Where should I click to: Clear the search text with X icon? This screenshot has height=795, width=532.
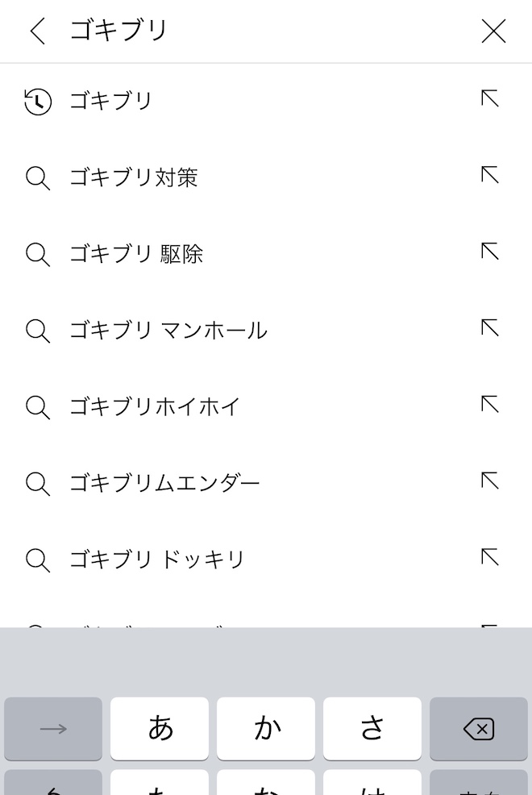(493, 31)
